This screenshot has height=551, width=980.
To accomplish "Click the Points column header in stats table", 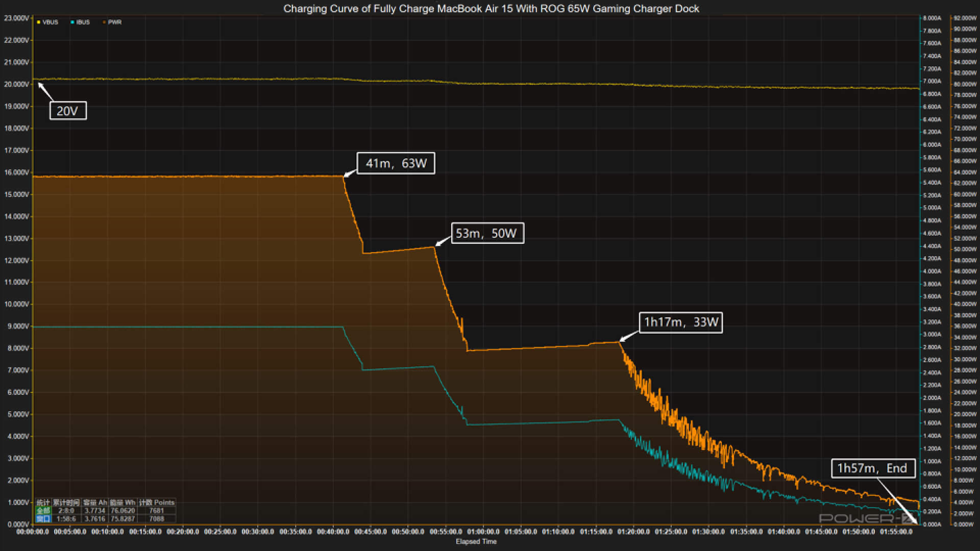I will tap(157, 503).
